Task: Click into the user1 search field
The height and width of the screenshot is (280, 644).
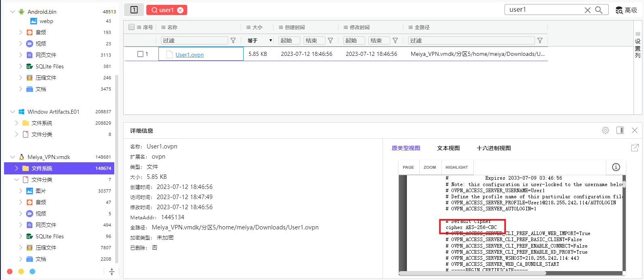Action: pos(545,10)
